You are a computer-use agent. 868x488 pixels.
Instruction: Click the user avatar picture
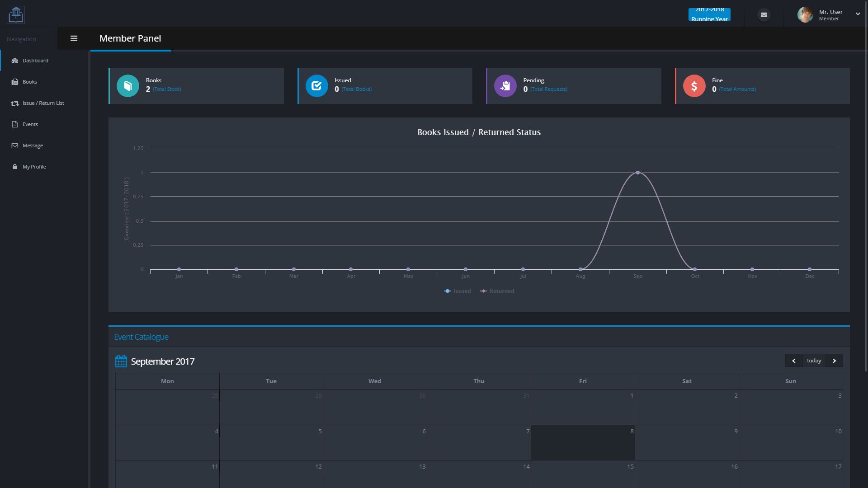click(805, 15)
